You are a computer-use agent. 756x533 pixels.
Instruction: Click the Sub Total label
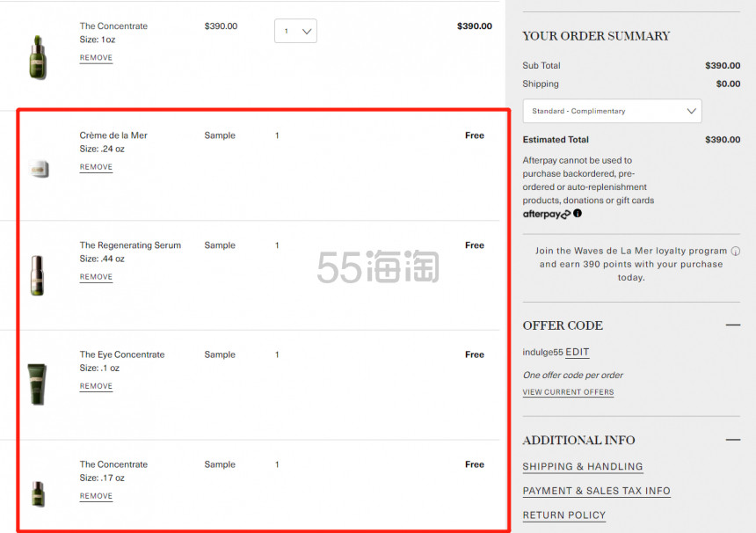(x=542, y=66)
